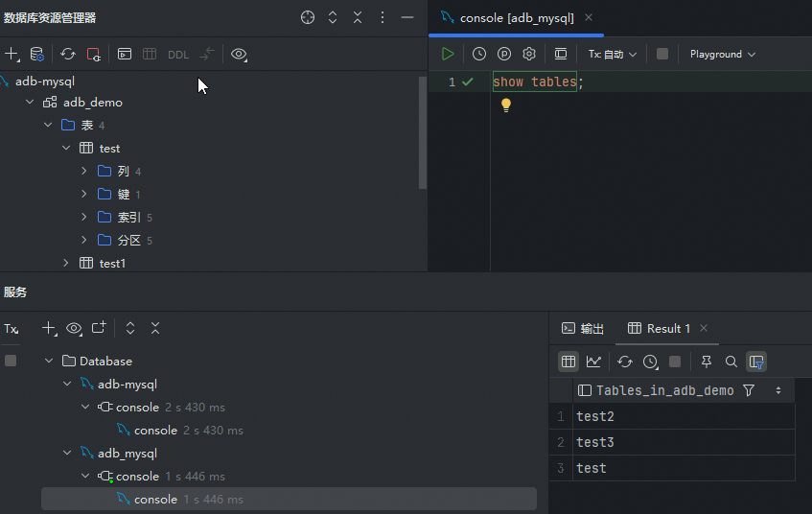Open data source properties
Screen dimensions: 812x514
pos(36,54)
